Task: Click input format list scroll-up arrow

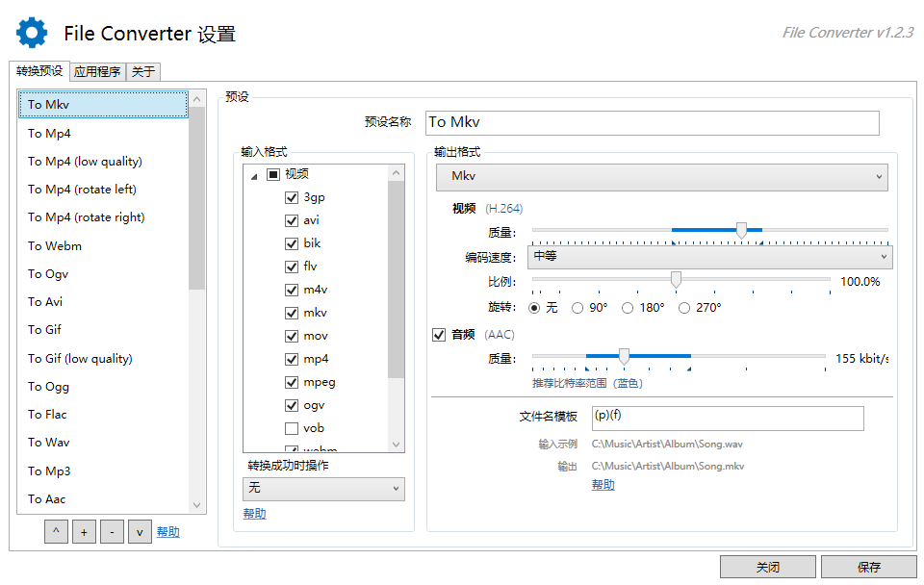Action: pyautogui.click(x=396, y=172)
